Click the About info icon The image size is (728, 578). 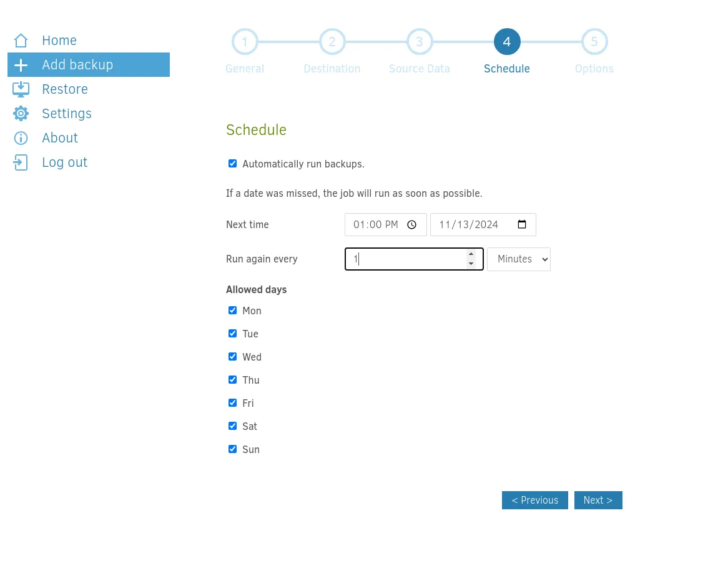[21, 138]
